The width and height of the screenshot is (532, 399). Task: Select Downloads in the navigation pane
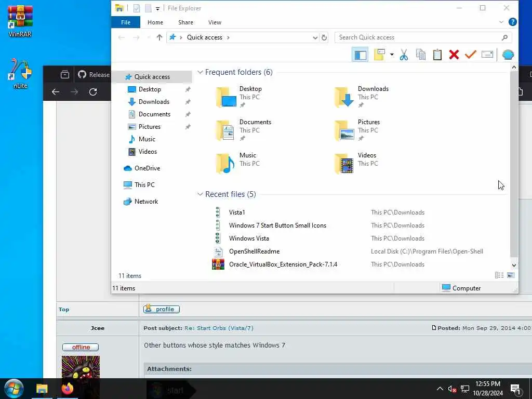click(x=154, y=102)
